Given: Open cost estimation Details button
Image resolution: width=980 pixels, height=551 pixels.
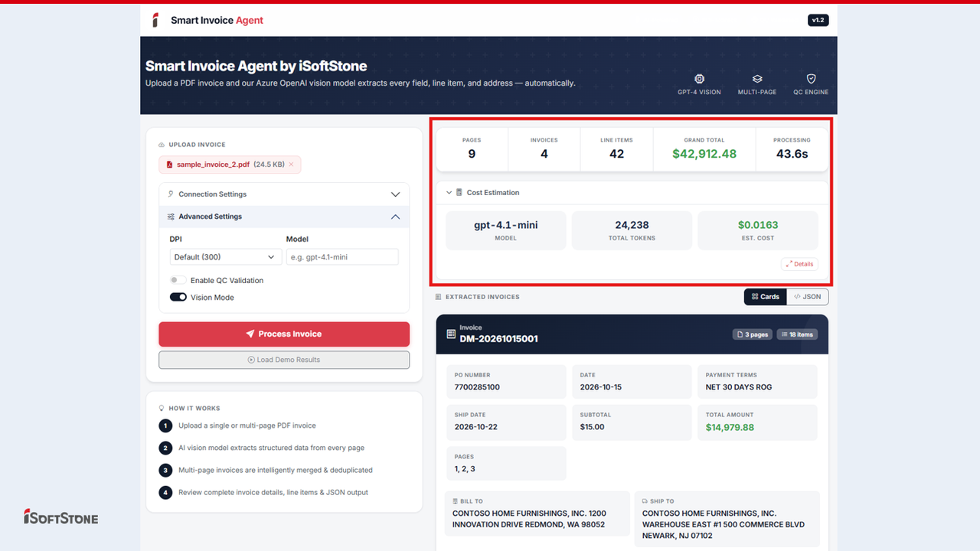Looking at the screenshot, I should [x=799, y=264].
